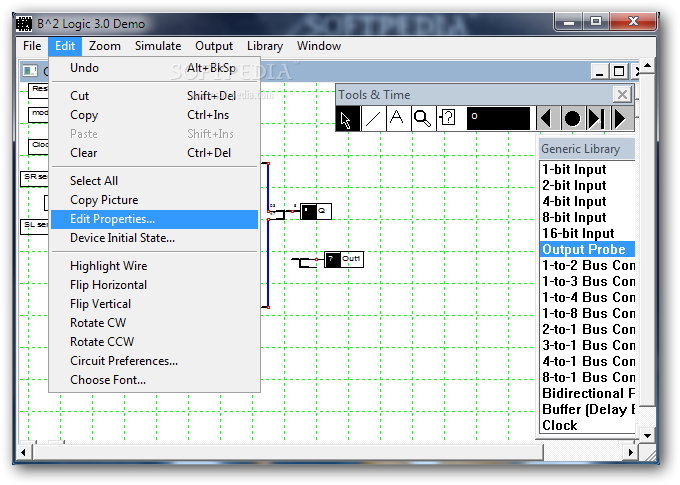Maximize the inner circuit window
This screenshot has height=485, width=680.
(619, 71)
